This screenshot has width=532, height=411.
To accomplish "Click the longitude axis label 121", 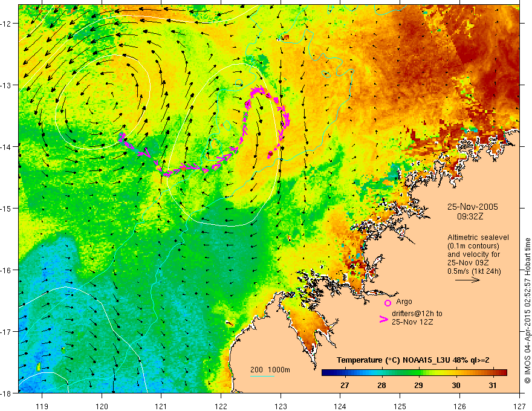I will (161, 406).
